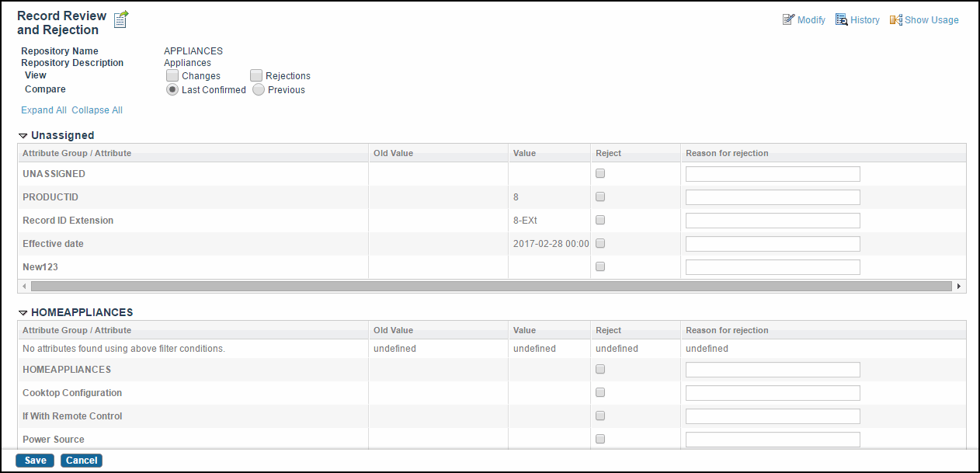This screenshot has width=980, height=473.
Task: Click the record edit icon beside the title
Action: [121, 20]
